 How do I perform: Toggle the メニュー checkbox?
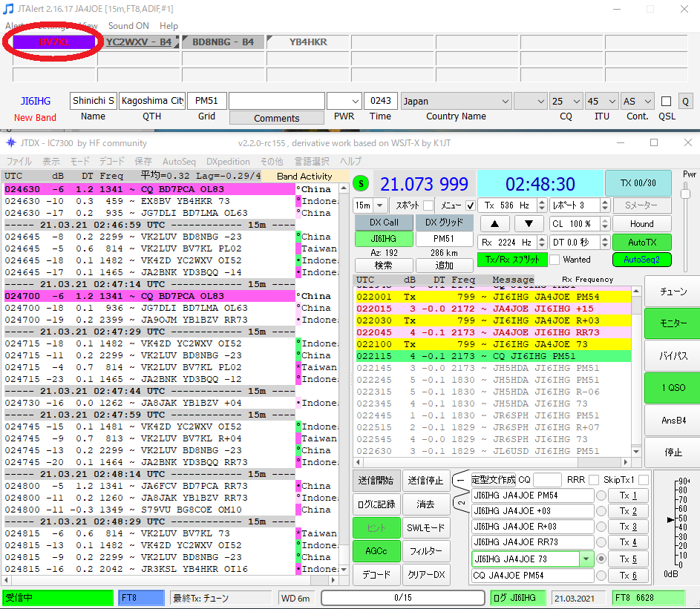coord(470,205)
